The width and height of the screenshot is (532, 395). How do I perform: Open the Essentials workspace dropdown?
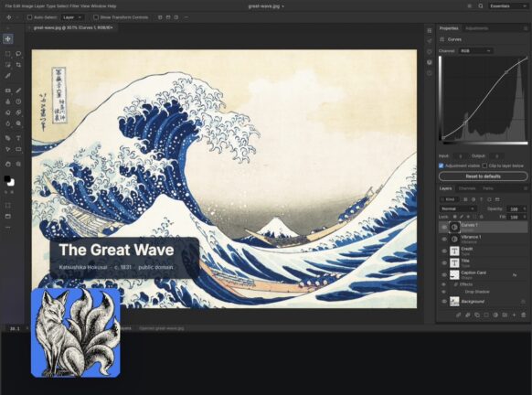tap(508, 5)
